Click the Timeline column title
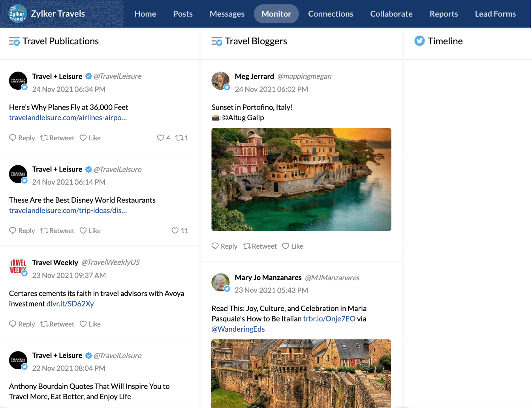The image size is (532, 408). point(445,41)
